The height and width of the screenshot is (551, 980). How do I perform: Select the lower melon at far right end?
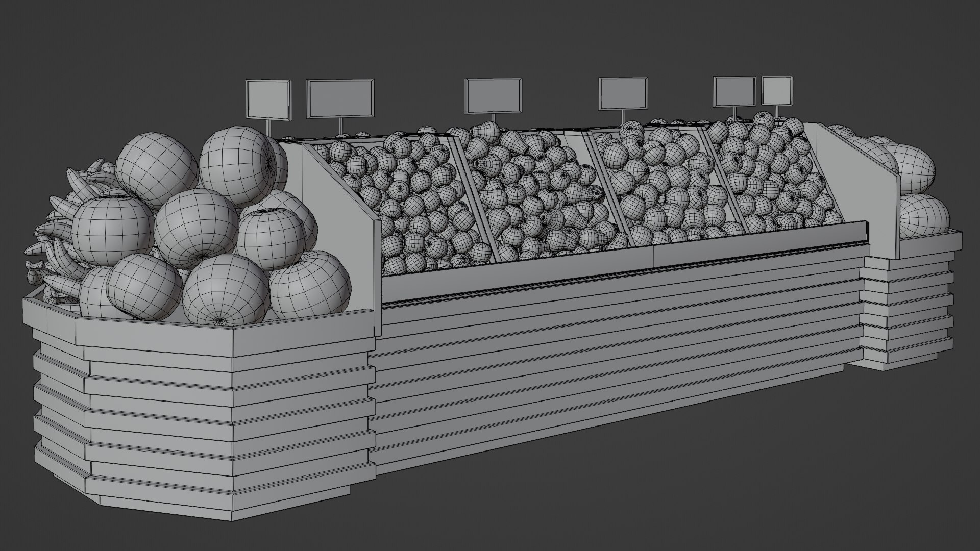coord(924,214)
